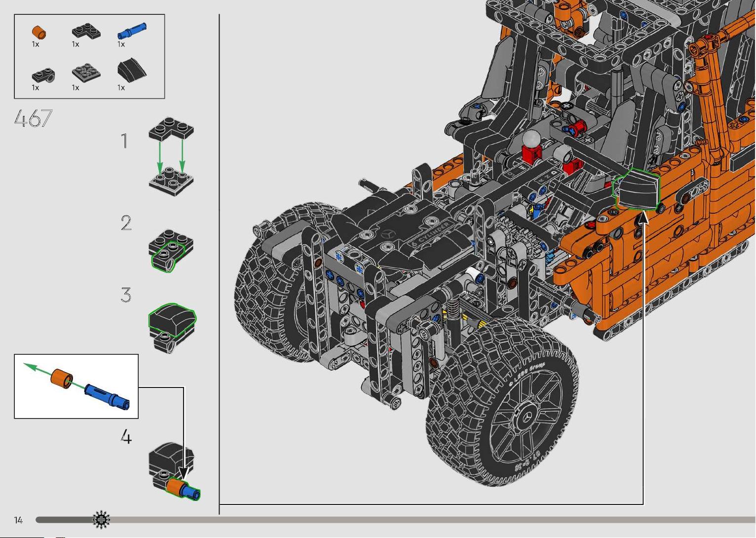
Task: Click page number 14
Action: 18,520
